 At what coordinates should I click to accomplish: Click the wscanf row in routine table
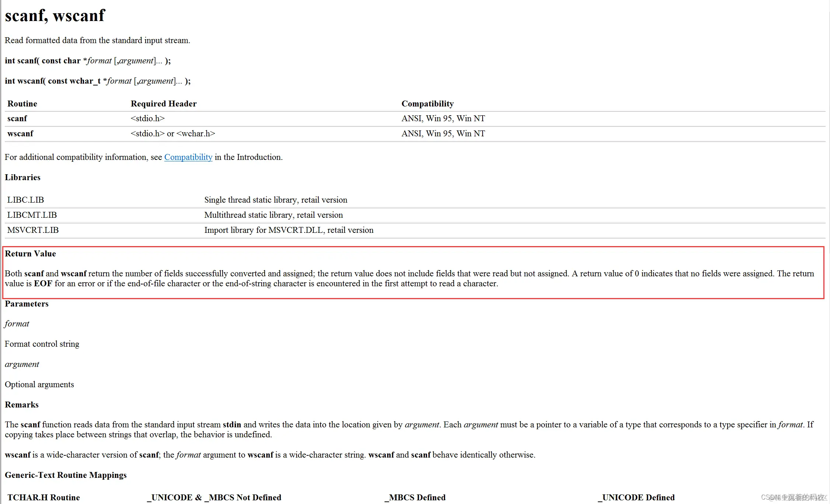click(20, 133)
